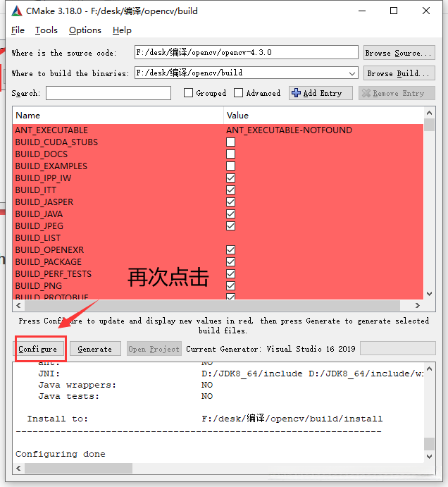Click the Generate button
This screenshot has width=448, height=487.
coord(95,349)
